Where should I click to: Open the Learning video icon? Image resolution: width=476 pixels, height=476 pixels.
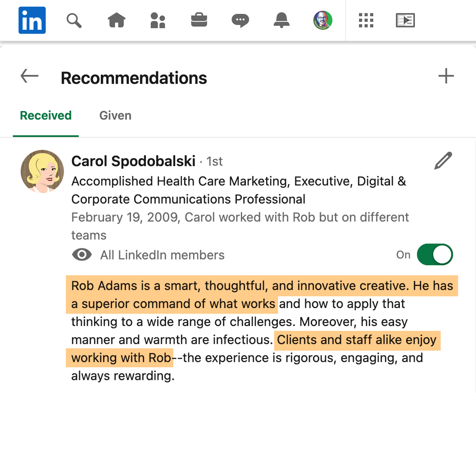point(405,20)
